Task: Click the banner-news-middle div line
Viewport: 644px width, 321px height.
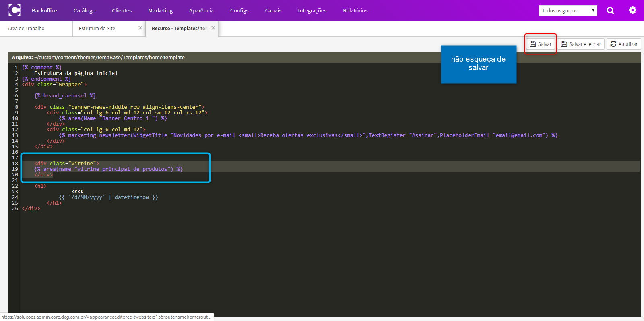Action: click(120, 107)
